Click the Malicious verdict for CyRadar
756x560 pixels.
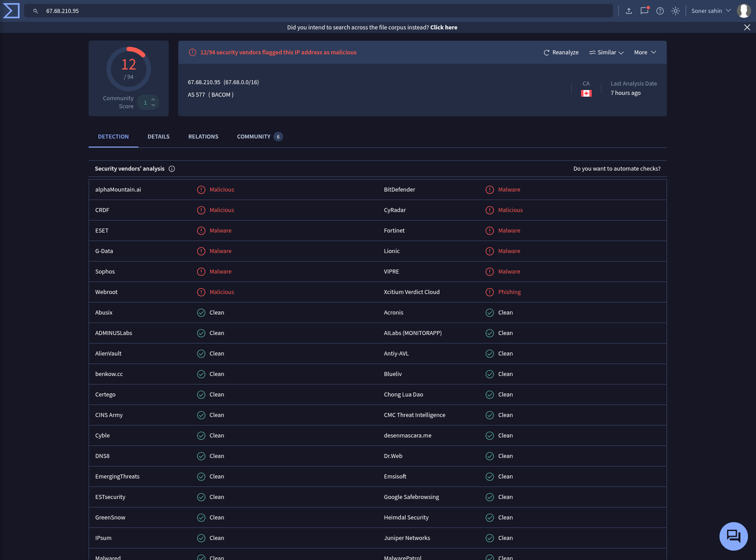click(510, 210)
